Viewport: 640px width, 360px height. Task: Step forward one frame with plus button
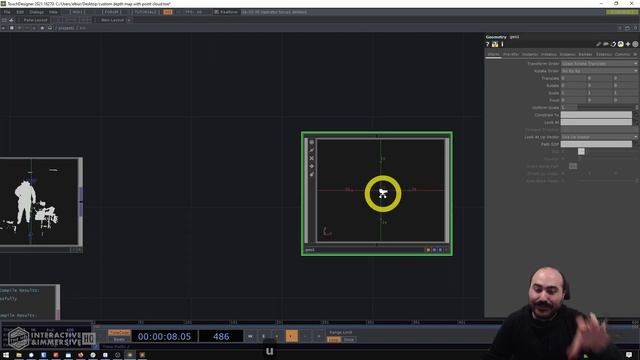319,337
